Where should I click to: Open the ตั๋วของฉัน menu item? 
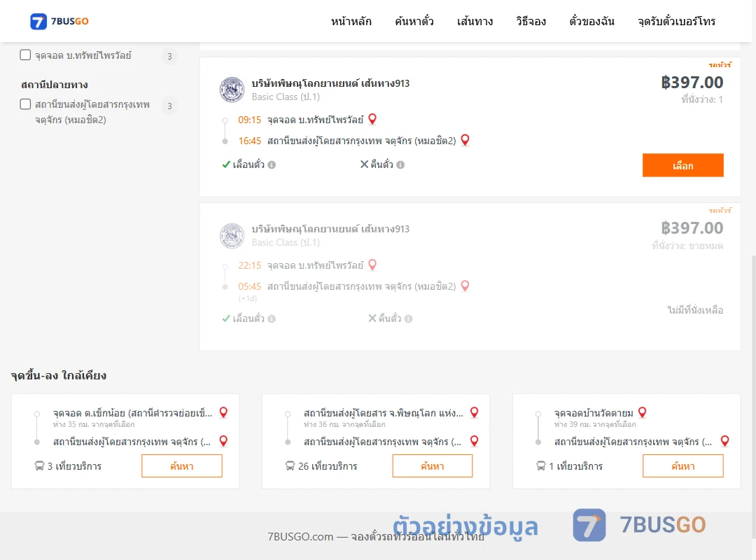(x=591, y=21)
